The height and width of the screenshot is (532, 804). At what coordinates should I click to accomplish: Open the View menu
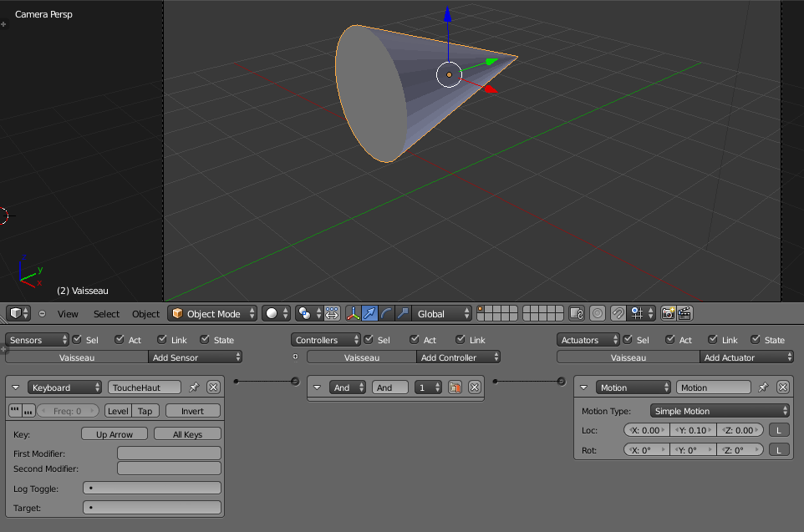pos(68,314)
